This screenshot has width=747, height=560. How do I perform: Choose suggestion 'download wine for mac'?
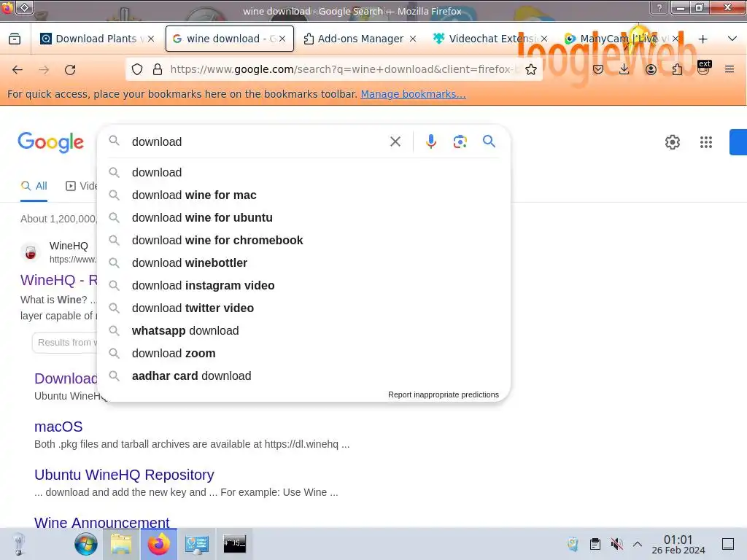point(303,195)
